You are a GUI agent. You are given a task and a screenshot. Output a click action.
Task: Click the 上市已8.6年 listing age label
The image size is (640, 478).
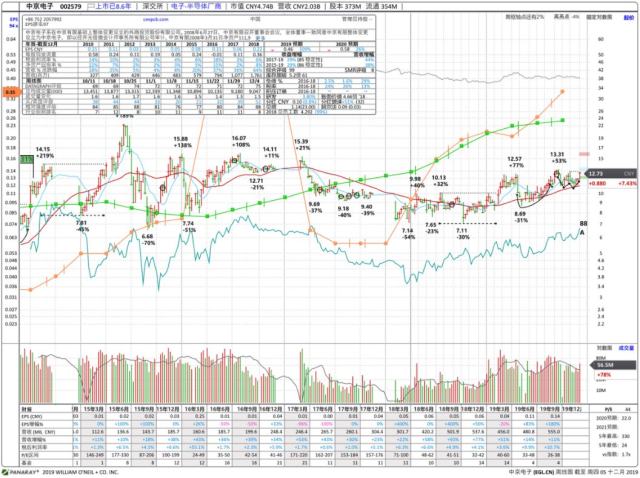(x=111, y=7)
